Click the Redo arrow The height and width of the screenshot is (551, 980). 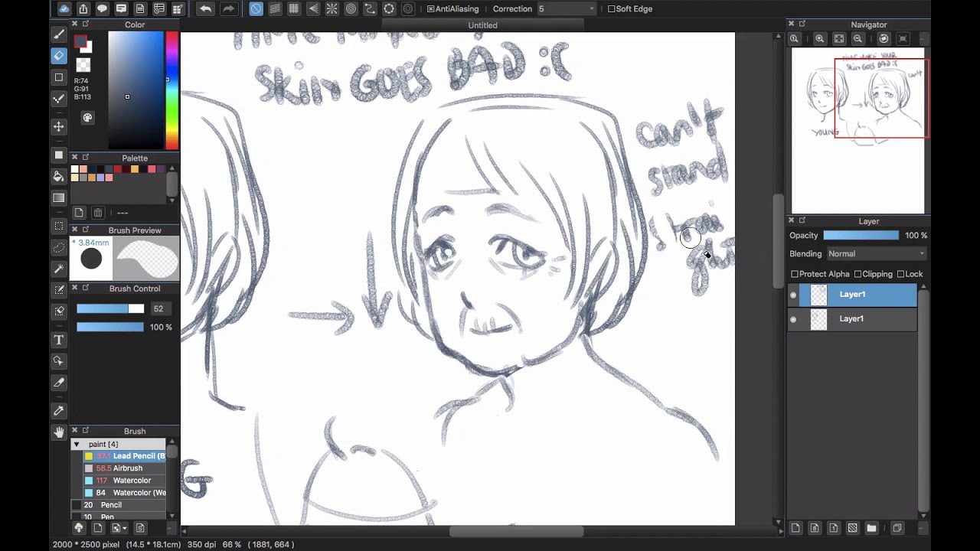[228, 8]
